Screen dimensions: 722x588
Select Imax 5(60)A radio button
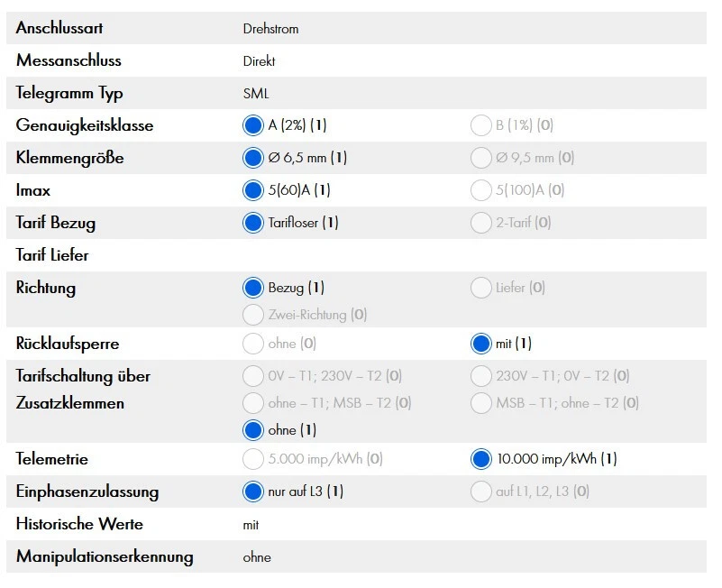tap(252, 190)
